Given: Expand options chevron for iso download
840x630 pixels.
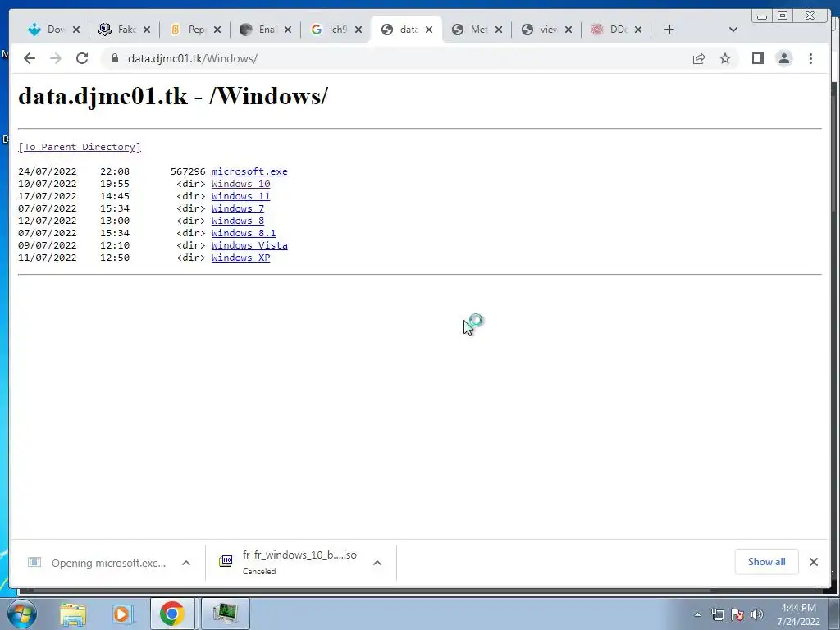Looking at the screenshot, I should click(x=377, y=563).
